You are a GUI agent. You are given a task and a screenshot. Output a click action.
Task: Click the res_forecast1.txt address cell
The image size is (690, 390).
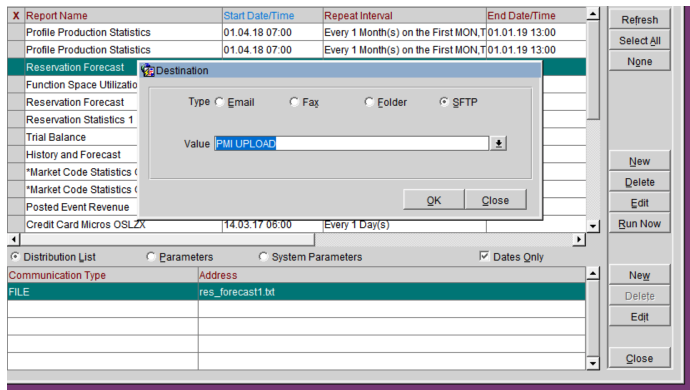click(392, 292)
